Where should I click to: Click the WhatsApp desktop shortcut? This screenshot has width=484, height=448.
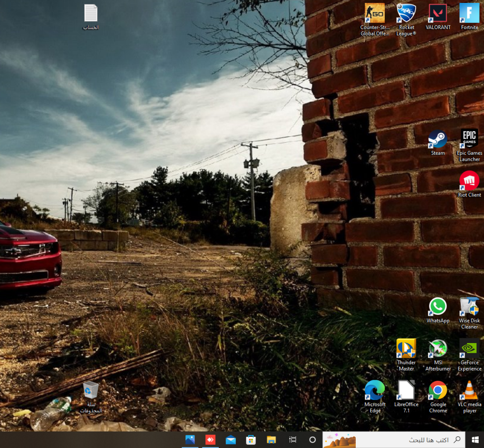438,307
